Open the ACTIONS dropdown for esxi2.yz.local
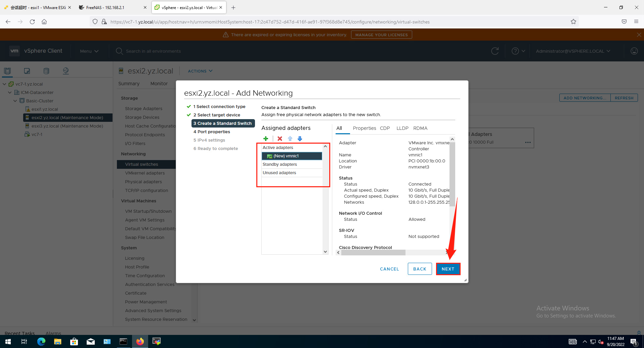The height and width of the screenshot is (348, 644). point(200,71)
